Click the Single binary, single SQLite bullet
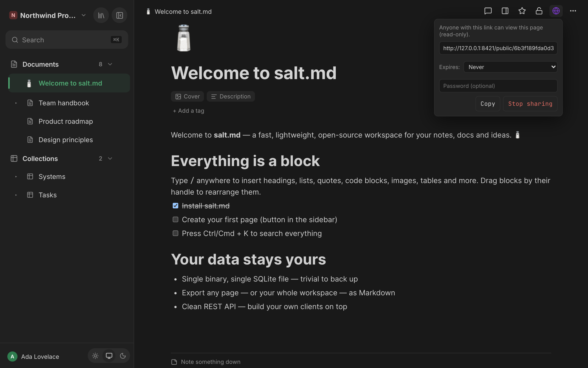 tap(270, 279)
